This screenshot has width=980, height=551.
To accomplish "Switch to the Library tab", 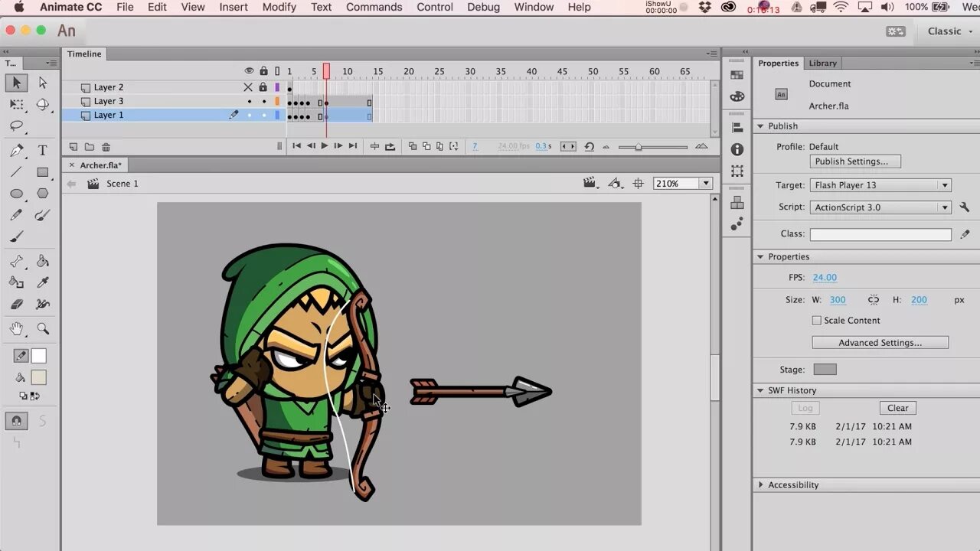I will [x=823, y=64].
